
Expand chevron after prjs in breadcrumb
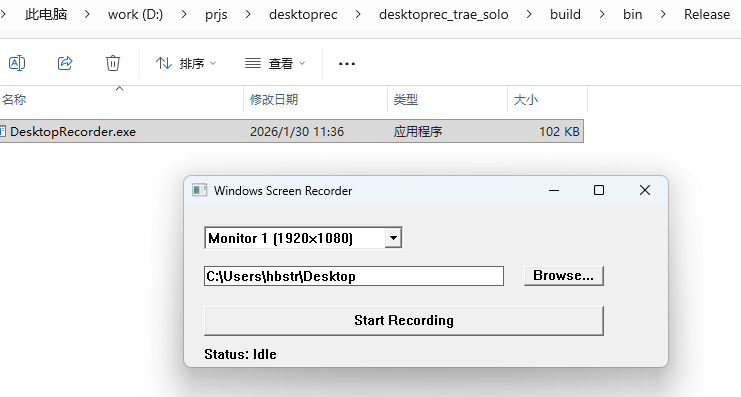[x=248, y=15]
